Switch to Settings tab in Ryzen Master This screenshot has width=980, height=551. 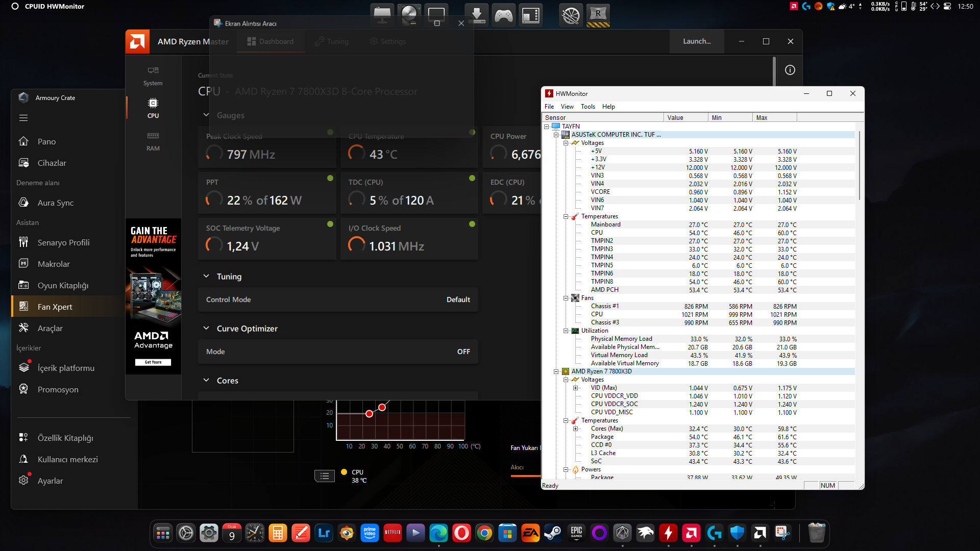coord(388,41)
